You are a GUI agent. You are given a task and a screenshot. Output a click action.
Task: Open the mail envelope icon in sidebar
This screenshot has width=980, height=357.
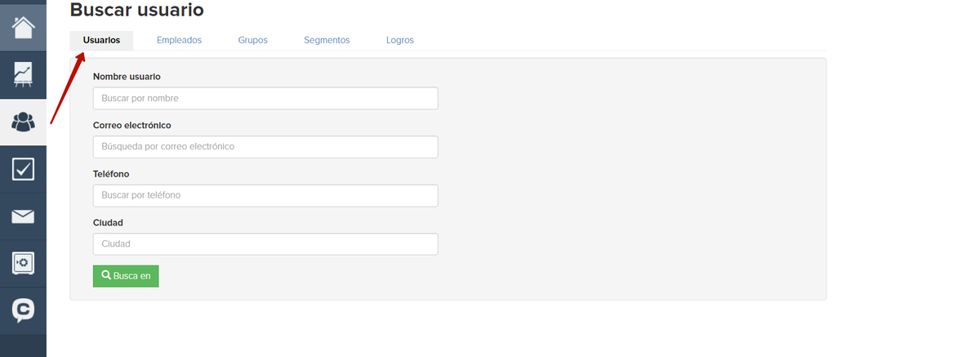click(23, 216)
